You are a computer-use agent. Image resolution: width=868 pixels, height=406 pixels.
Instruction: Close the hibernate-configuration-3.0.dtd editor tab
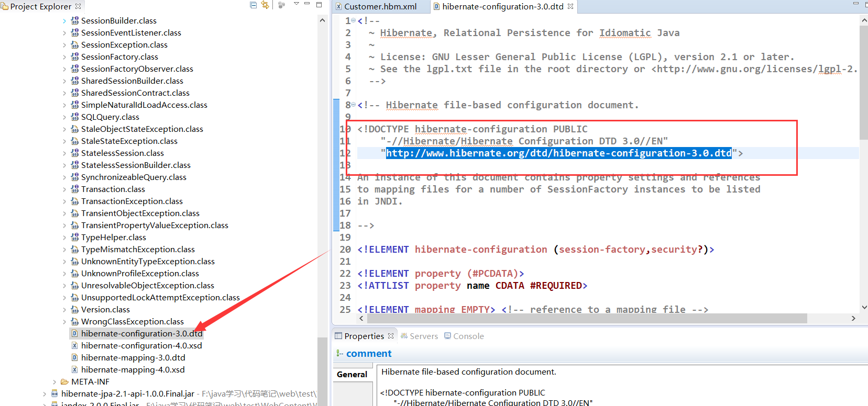coord(570,6)
